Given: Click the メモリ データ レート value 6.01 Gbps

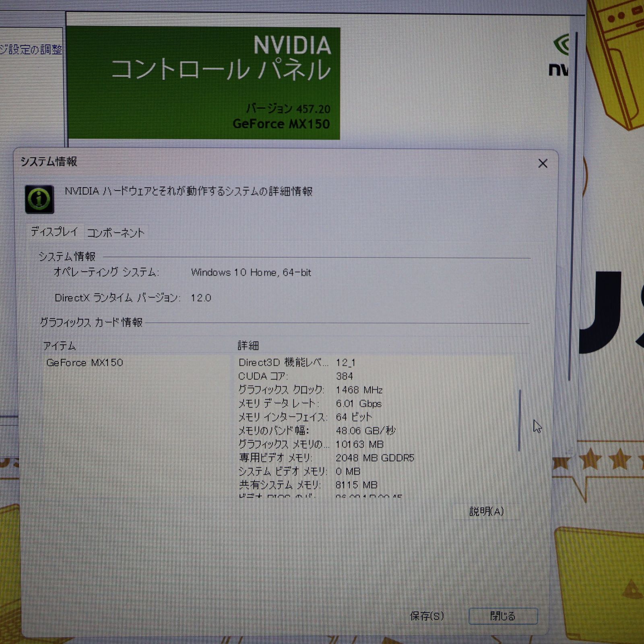Looking at the screenshot, I should pos(359,403).
